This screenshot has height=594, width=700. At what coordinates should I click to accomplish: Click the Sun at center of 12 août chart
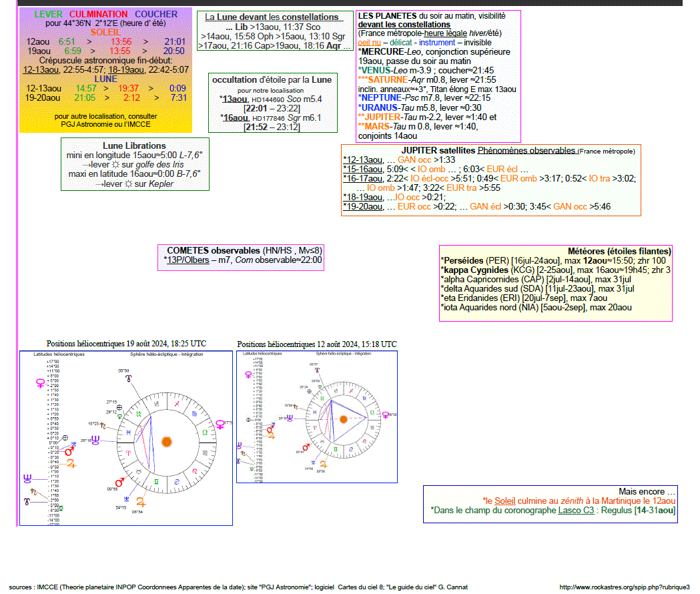[343, 419]
